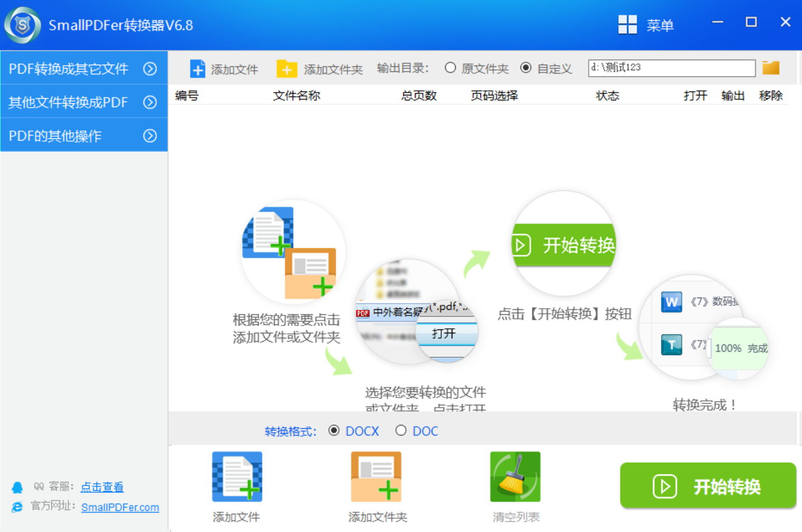Visit the SmallPDFer.com website link
Image resolution: width=802 pixels, height=532 pixels.
pos(120,507)
